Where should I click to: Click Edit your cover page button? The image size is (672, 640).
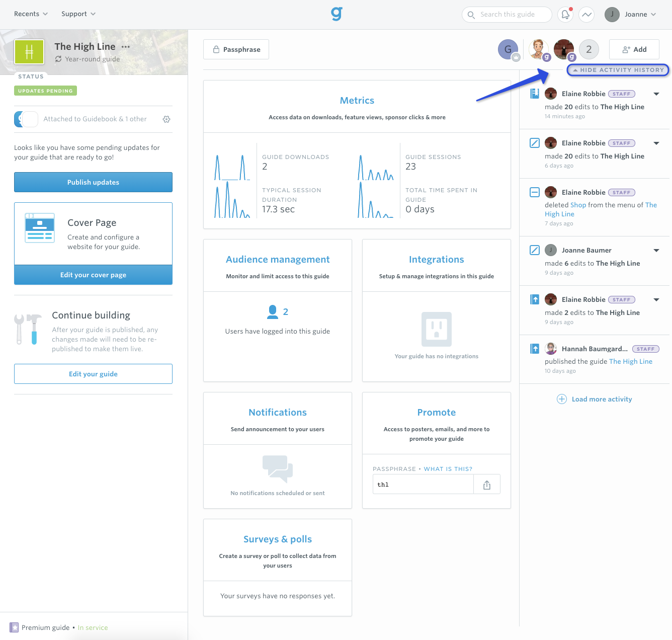click(93, 275)
